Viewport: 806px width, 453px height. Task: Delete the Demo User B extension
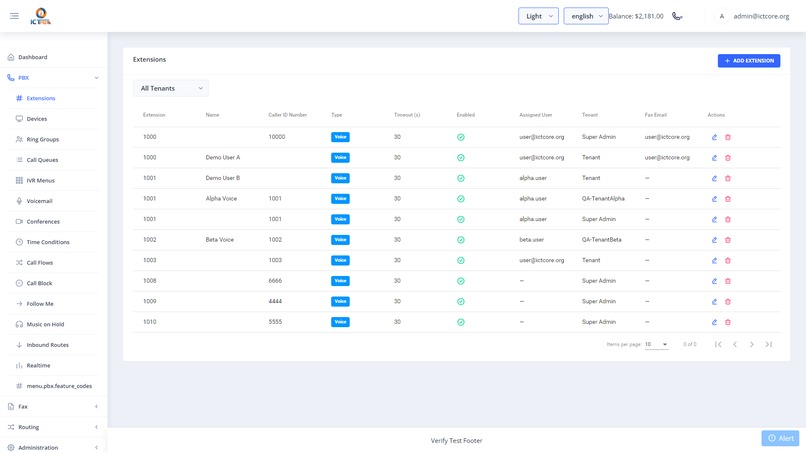728,178
